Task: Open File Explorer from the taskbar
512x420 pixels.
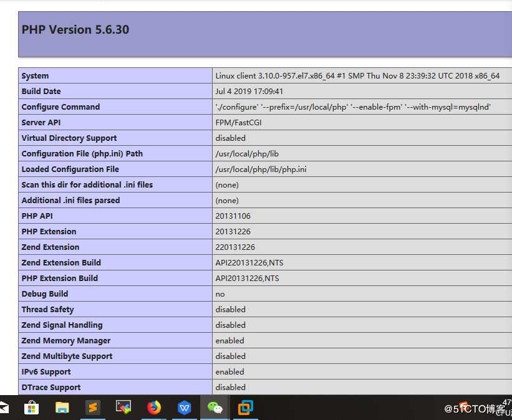Action: [62, 408]
